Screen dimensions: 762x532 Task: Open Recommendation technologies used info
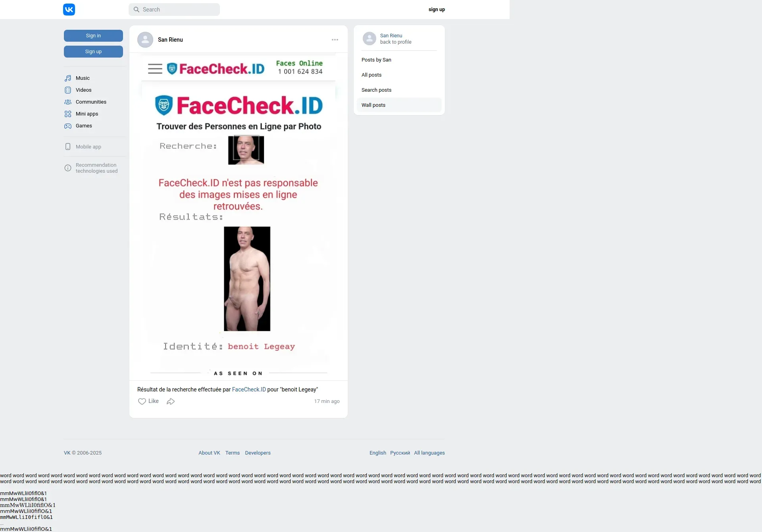click(x=96, y=168)
